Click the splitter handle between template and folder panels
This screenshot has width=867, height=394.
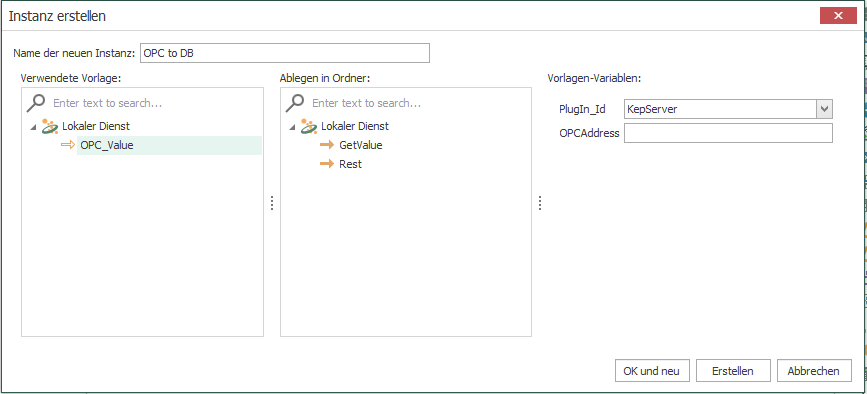click(272, 203)
